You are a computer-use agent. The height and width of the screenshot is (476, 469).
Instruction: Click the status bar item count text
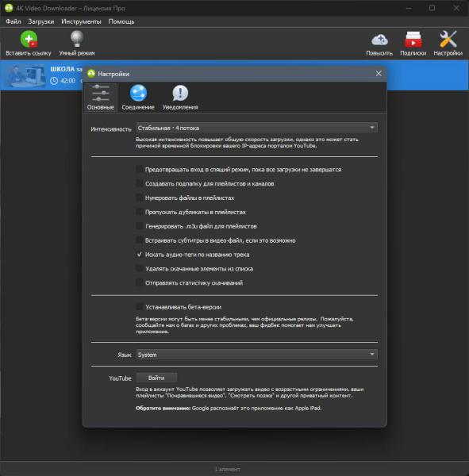(x=228, y=469)
